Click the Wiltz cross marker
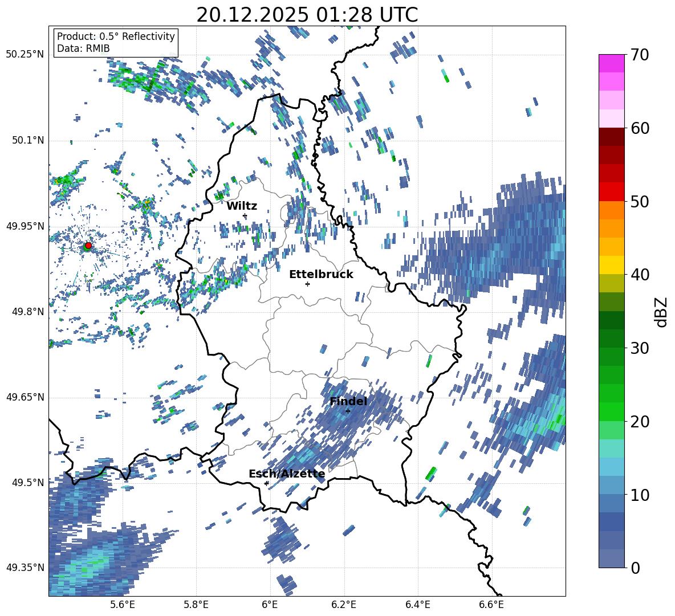The width and height of the screenshot is (675, 616). click(245, 215)
